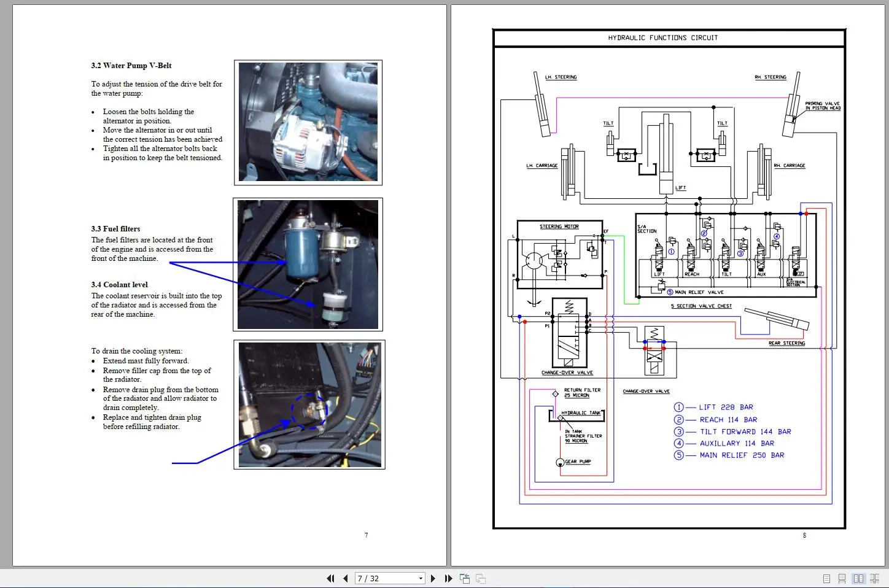Switch to two-page continuous layout
Screen dimensions: 889x588
point(874,578)
